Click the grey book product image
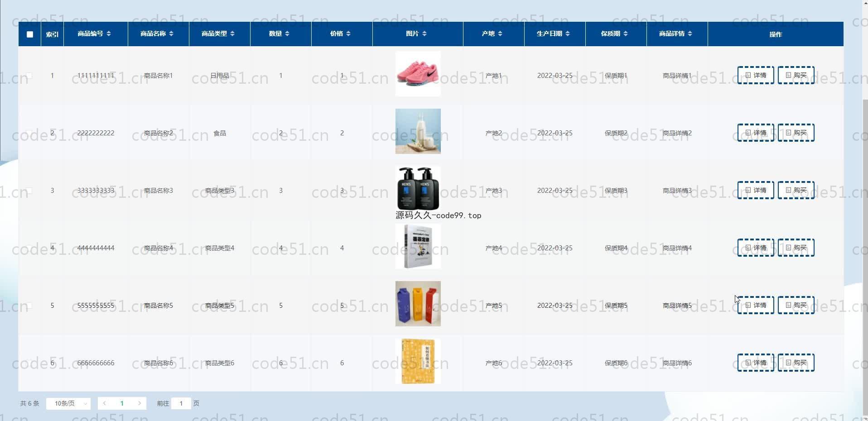This screenshot has width=868, height=421. pyautogui.click(x=418, y=246)
